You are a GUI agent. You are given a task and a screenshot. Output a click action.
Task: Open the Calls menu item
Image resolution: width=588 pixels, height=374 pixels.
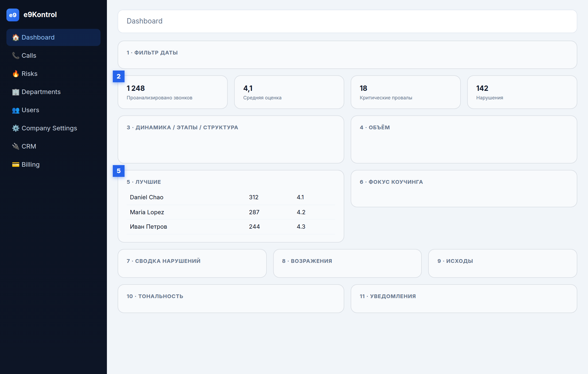[x=53, y=56]
